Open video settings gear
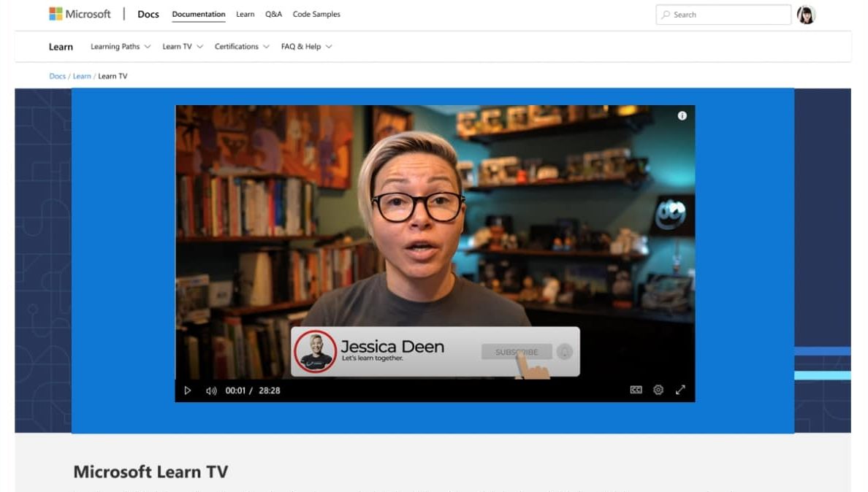 (658, 390)
